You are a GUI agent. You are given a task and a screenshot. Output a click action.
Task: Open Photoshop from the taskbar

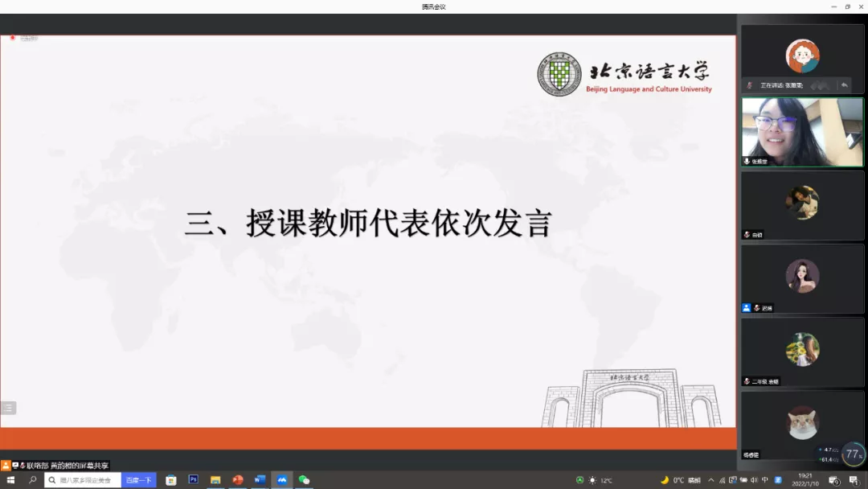(x=193, y=480)
